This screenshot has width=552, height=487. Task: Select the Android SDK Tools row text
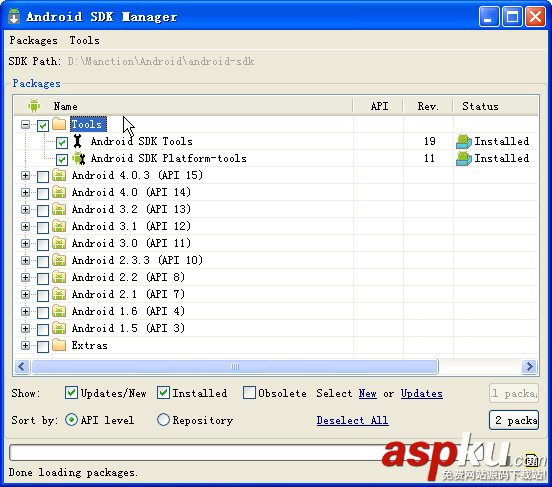click(x=142, y=141)
